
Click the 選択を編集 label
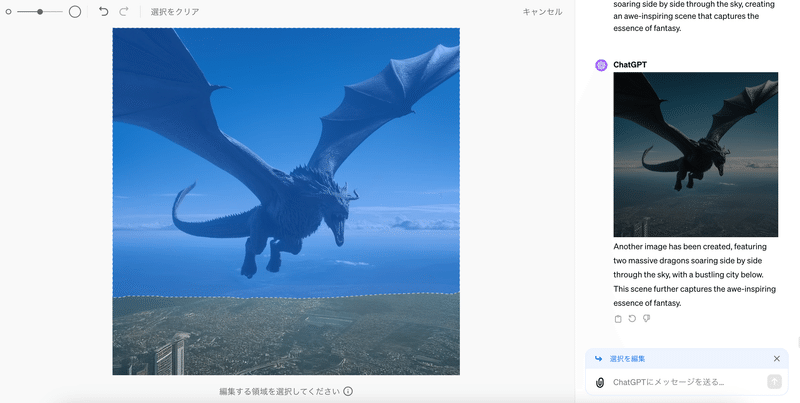[x=627, y=359]
